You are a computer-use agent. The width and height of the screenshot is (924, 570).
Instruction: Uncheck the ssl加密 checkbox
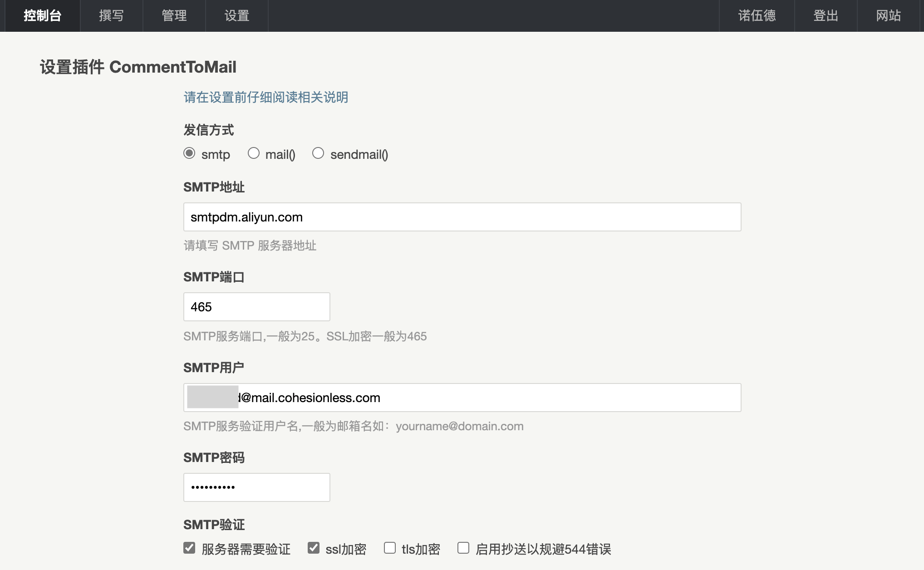click(314, 548)
